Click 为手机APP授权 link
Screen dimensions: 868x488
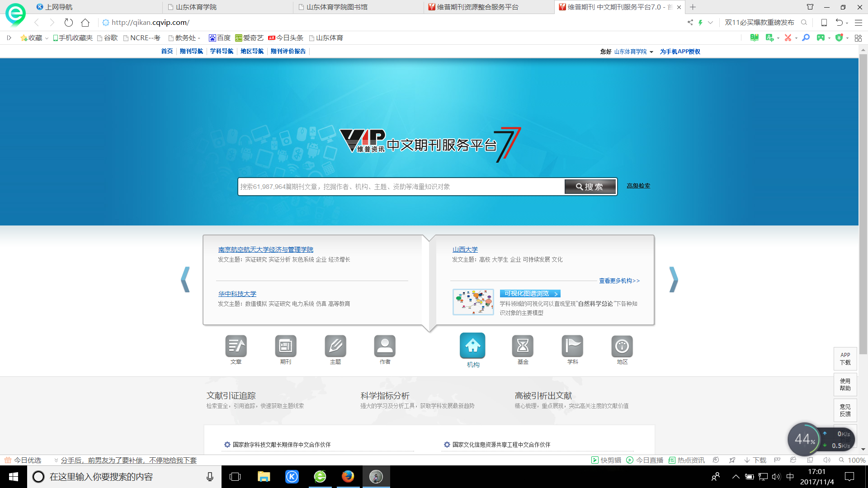680,52
